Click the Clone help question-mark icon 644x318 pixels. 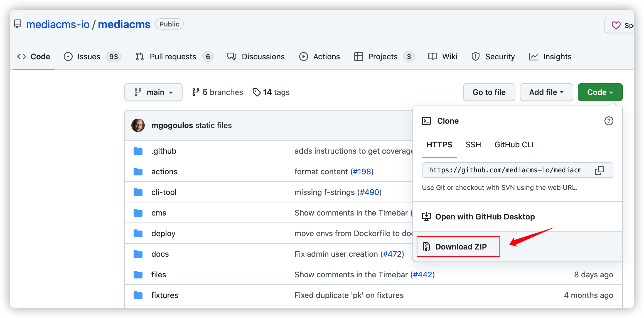click(609, 121)
